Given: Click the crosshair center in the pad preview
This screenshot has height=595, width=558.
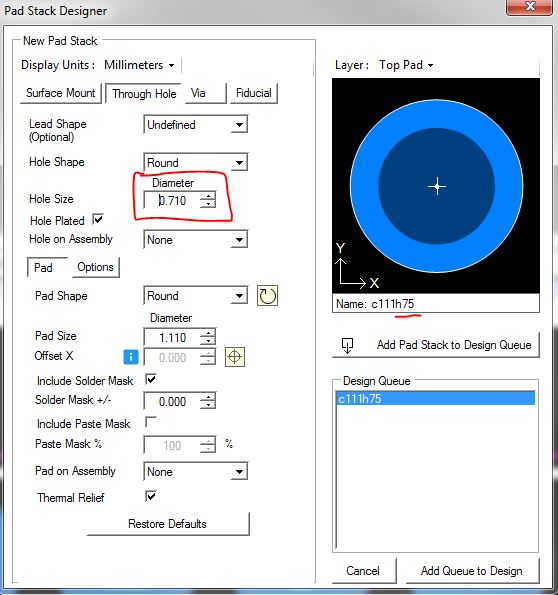Looking at the screenshot, I should coord(437,186).
